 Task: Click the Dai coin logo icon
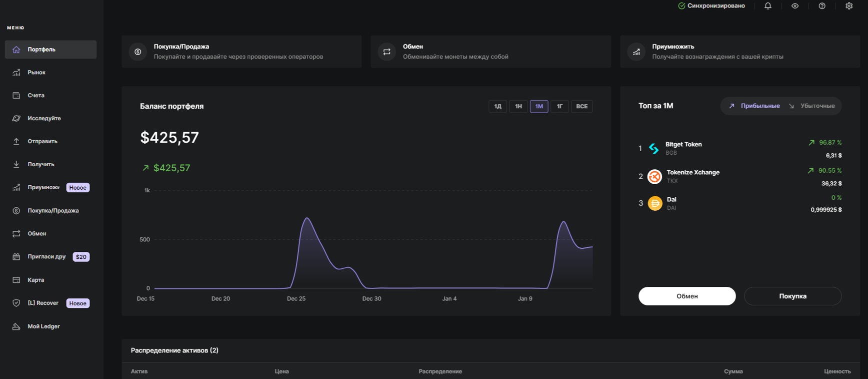coord(655,203)
